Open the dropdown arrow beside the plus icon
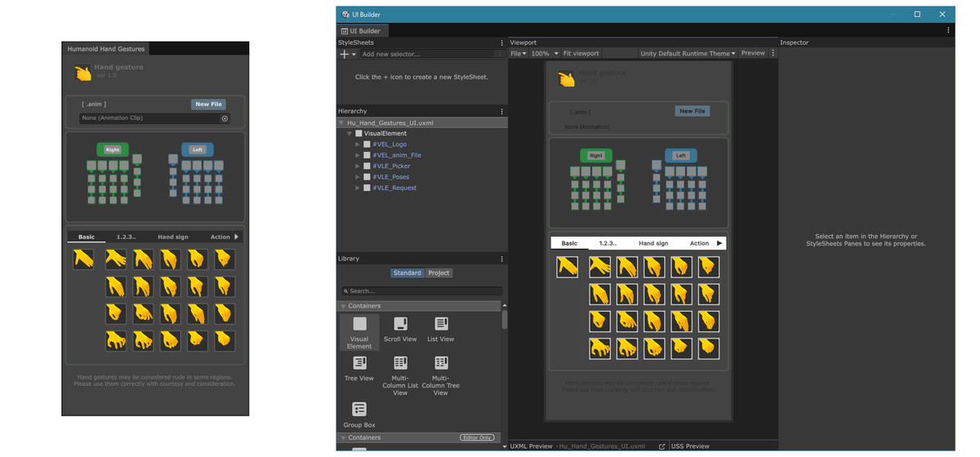This screenshot has height=457, width=980. click(x=354, y=55)
